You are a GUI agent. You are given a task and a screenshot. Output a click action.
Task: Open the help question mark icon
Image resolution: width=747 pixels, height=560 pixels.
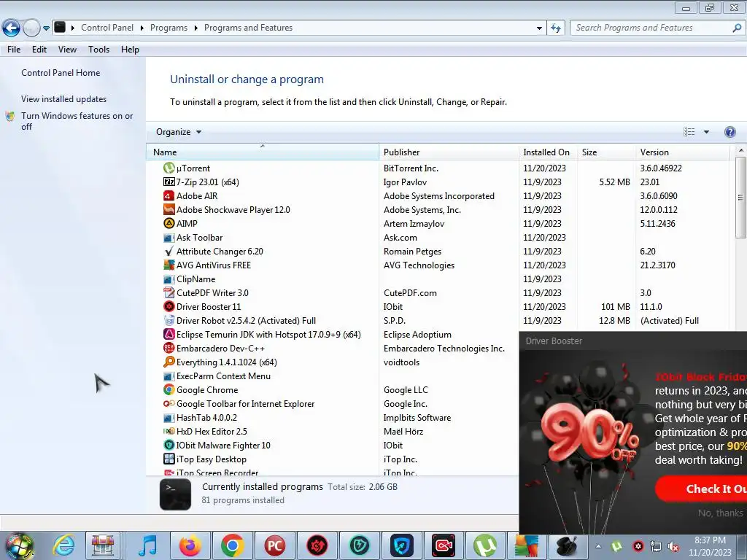coord(729,132)
